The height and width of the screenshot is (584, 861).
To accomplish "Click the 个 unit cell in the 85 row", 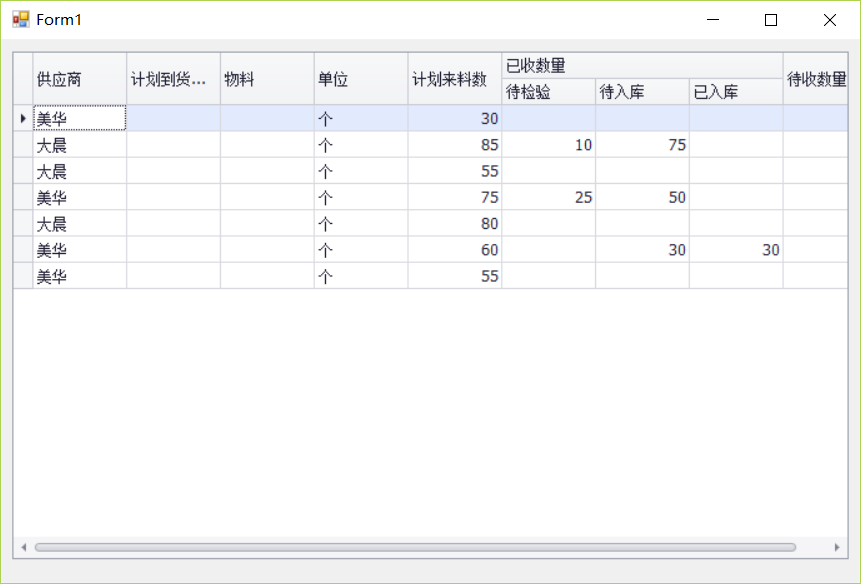I will point(361,144).
